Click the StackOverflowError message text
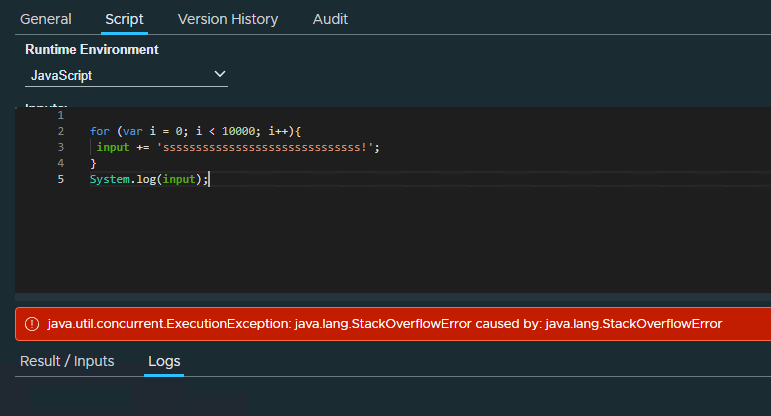 [384, 324]
